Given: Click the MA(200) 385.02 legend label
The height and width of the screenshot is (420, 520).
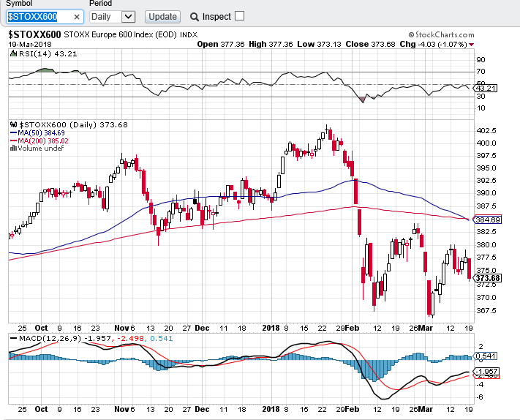Looking at the screenshot, I should [x=42, y=141].
